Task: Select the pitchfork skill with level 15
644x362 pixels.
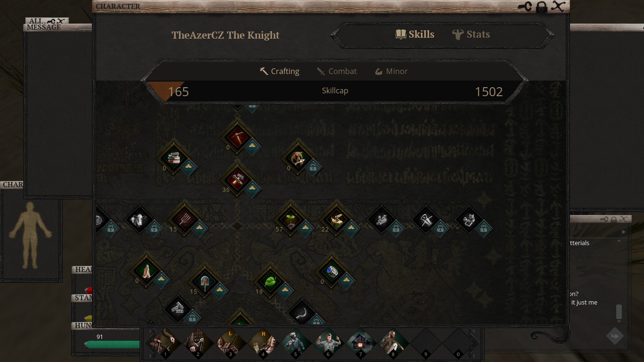Action: tap(185, 220)
